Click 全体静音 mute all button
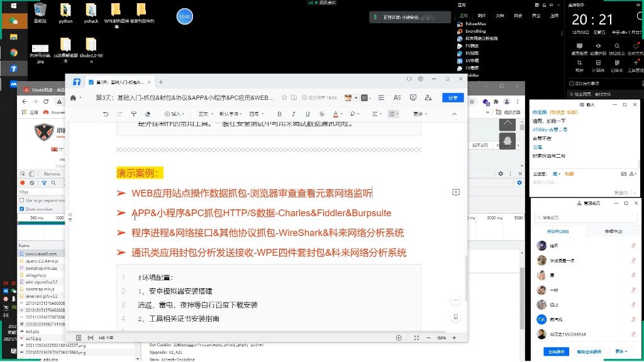 coord(556,352)
